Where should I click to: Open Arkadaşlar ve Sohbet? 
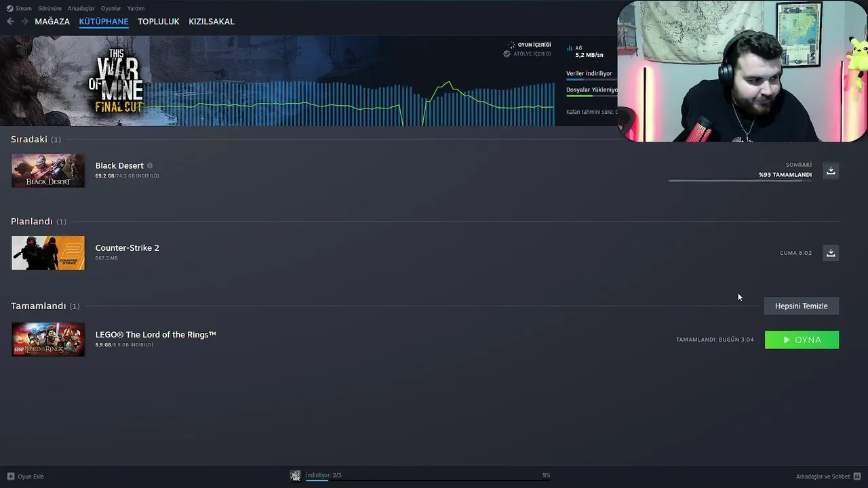click(828, 476)
